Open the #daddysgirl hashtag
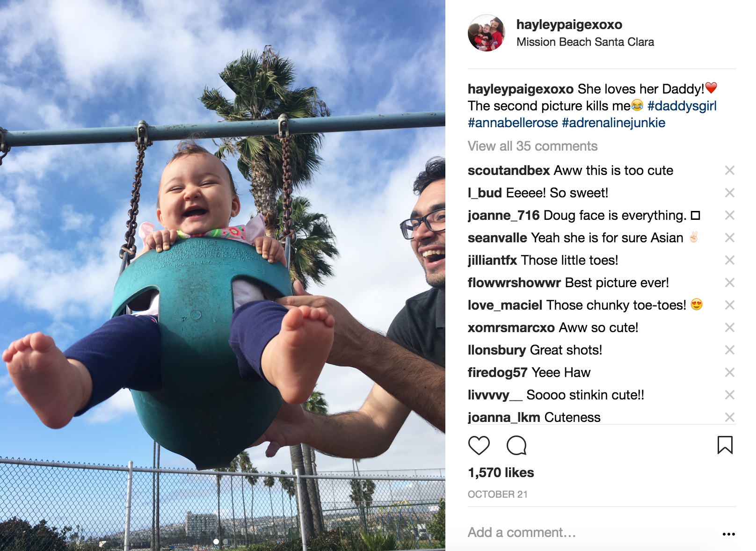 pos(682,106)
